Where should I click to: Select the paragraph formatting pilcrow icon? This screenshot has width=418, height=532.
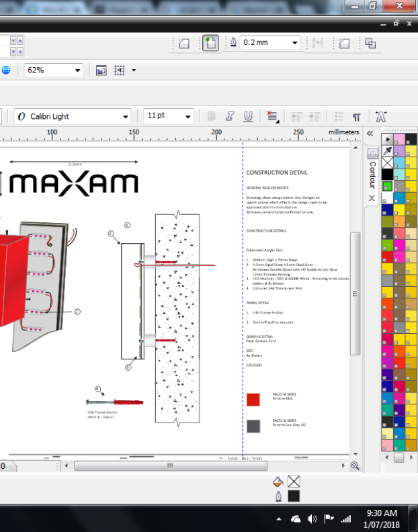[x=356, y=117]
